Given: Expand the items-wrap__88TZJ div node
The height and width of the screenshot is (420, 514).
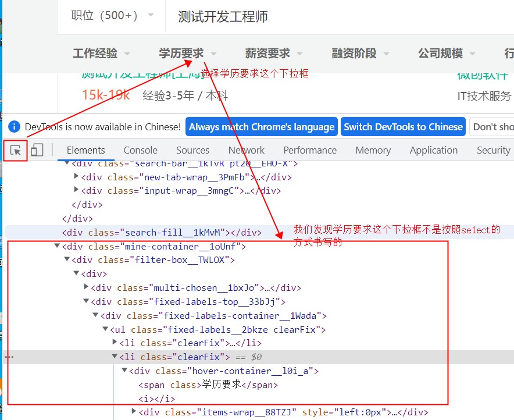Looking at the screenshot, I should [x=133, y=411].
